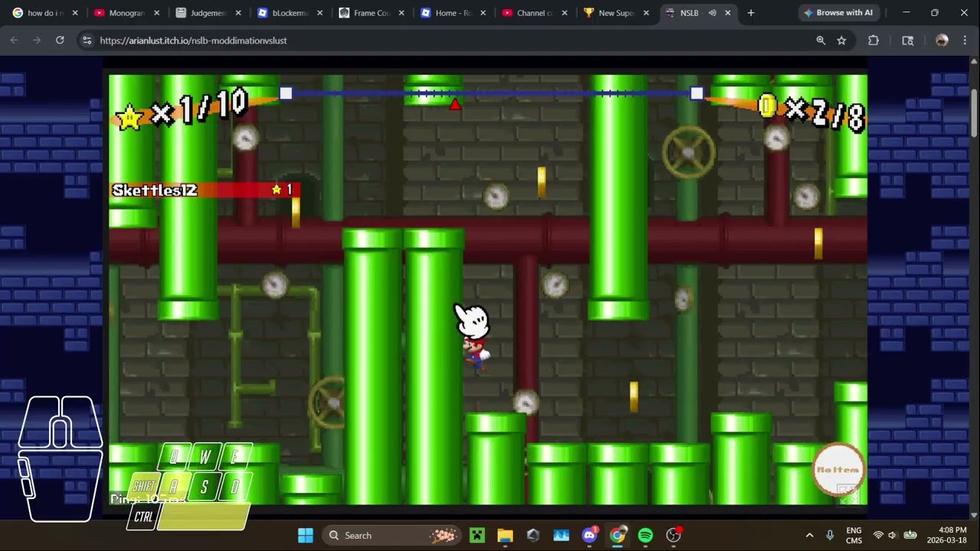980x551 pixels.
Task: Close the Frame Count tab
Action: coord(401,13)
